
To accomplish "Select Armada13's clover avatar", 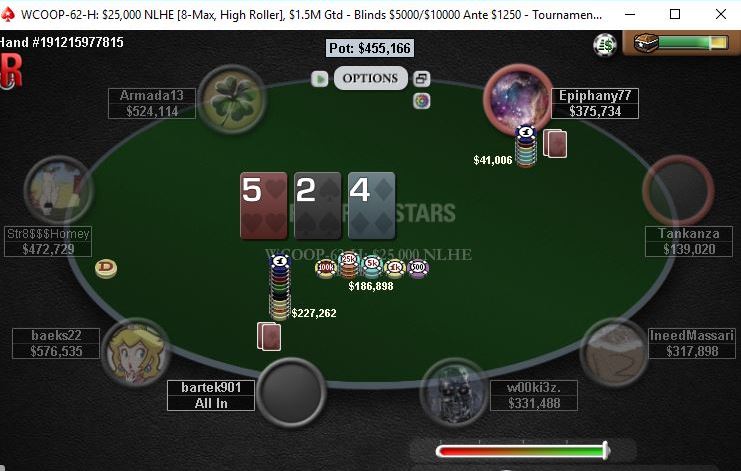I will click(x=232, y=99).
